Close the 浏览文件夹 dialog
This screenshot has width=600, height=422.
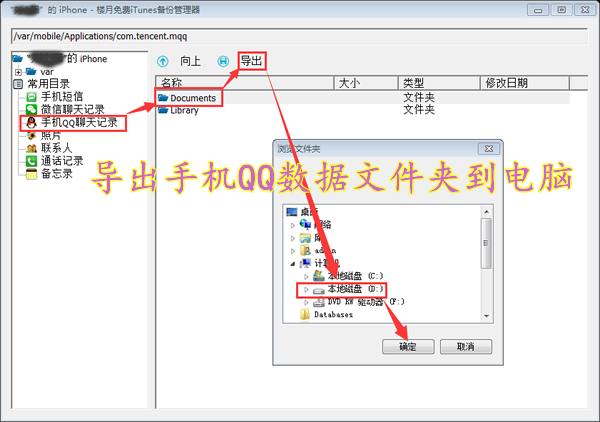click(x=489, y=148)
